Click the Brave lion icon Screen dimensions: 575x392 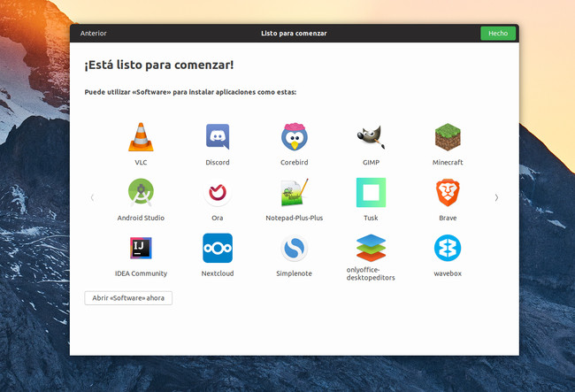point(448,193)
